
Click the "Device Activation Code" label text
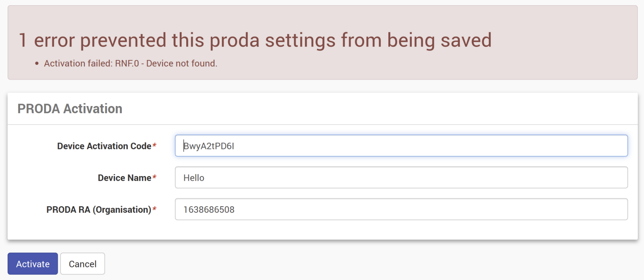click(104, 146)
